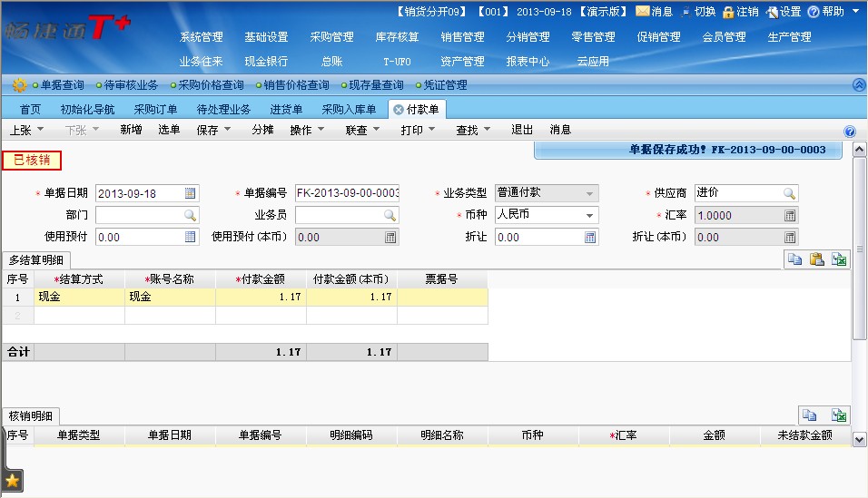Paste rows into 多结算明细 grid
The height and width of the screenshot is (498, 868).
817,259
